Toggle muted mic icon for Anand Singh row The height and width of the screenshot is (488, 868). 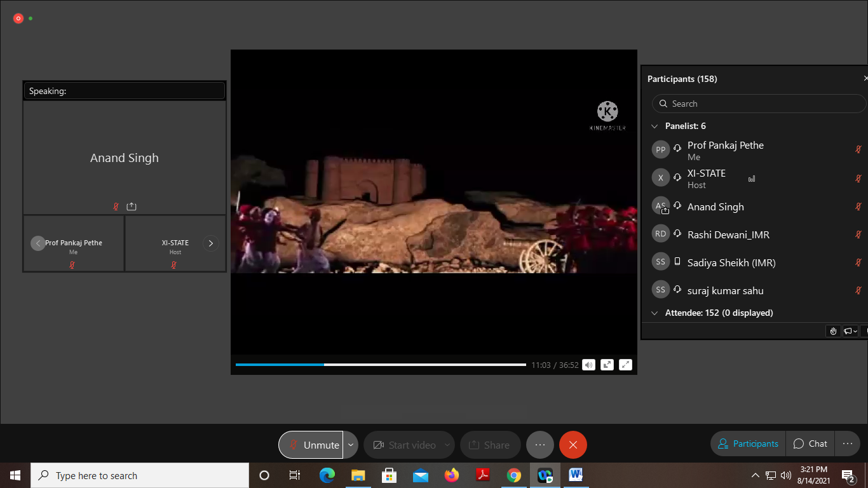(858, 207)
